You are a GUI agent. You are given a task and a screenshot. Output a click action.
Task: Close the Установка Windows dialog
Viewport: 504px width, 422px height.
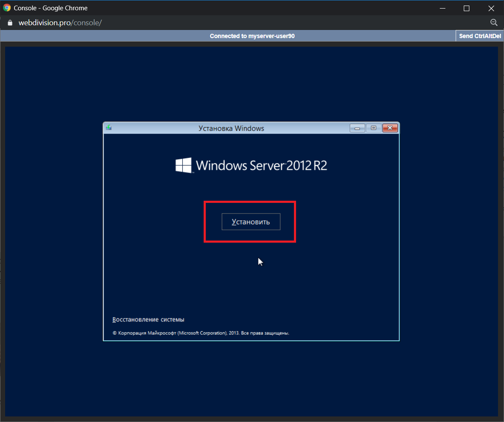click(390, 128)
